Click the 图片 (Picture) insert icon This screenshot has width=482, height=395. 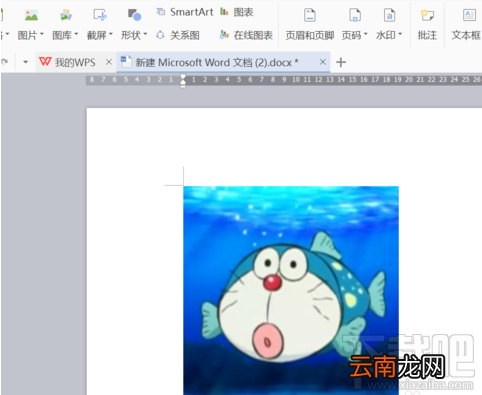(31, 15)
